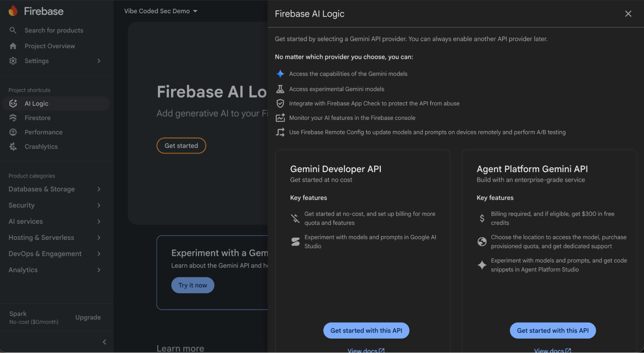
Task: Click the Remote Config arrows icon
Action: click(280, 132)
